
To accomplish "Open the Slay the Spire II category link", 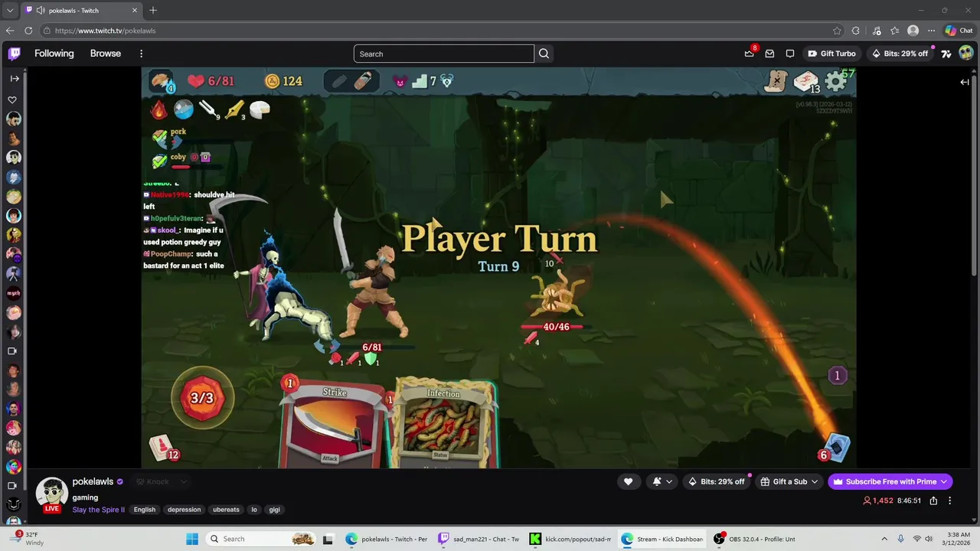I will 99,510.
